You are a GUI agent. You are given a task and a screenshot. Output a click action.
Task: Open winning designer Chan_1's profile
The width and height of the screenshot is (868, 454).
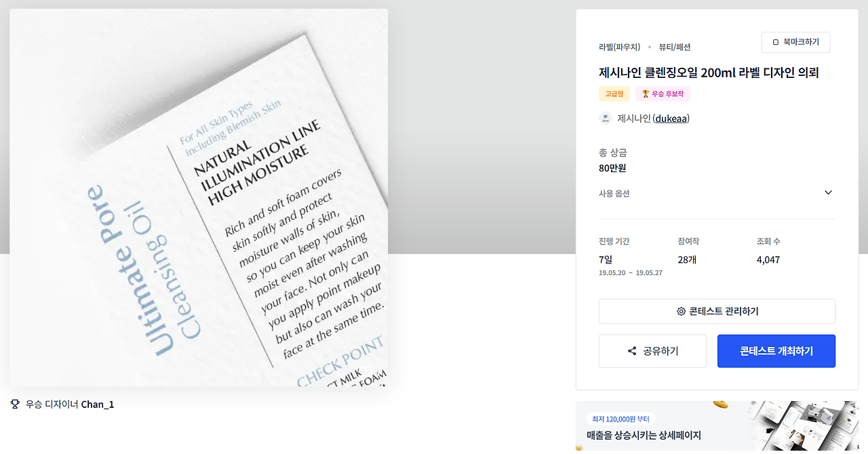coord(98,405)
